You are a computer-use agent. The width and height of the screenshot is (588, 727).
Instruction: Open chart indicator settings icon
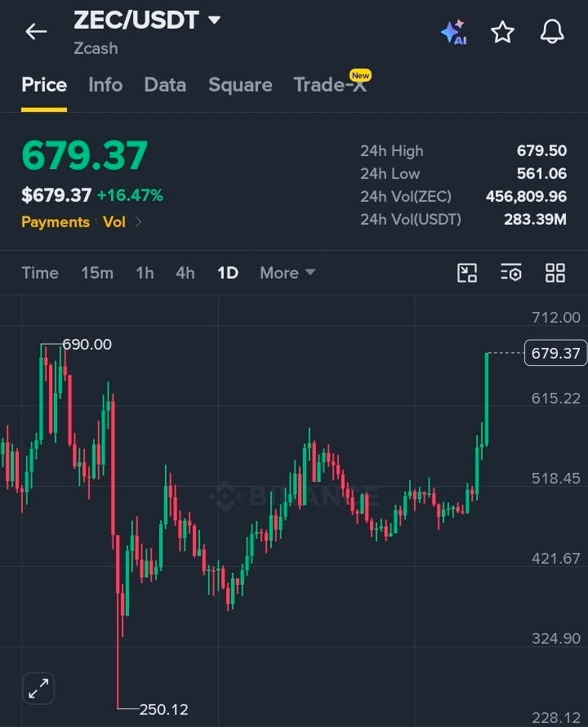click(x=511, y=273)
